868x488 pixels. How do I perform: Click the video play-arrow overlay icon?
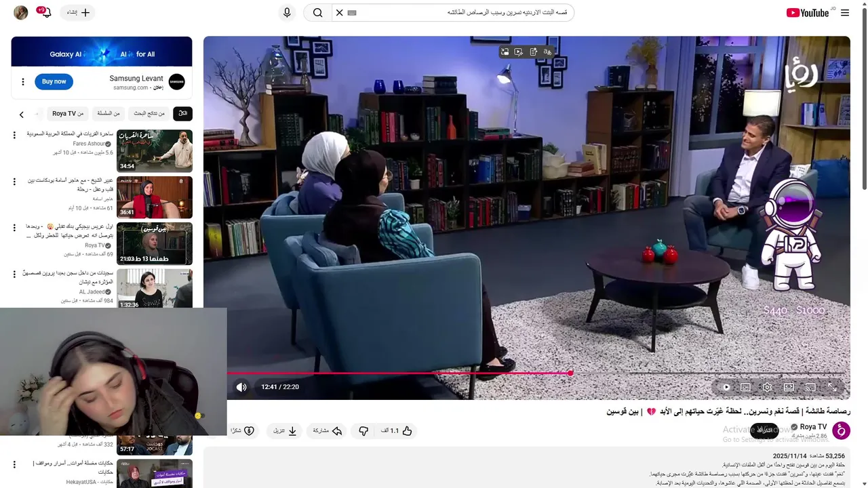[x=519, y=52]
